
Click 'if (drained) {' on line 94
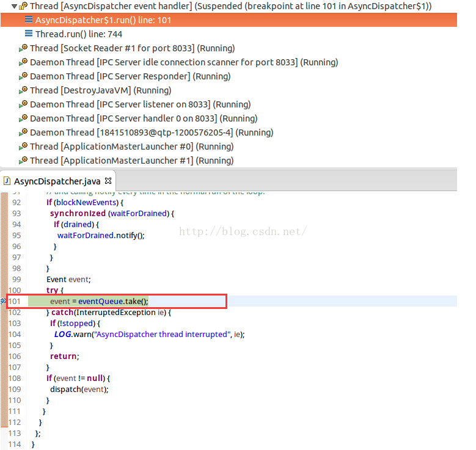(76, 224)
